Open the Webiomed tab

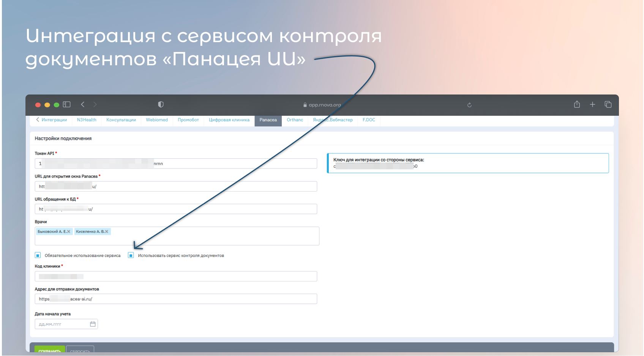[156, 120]
